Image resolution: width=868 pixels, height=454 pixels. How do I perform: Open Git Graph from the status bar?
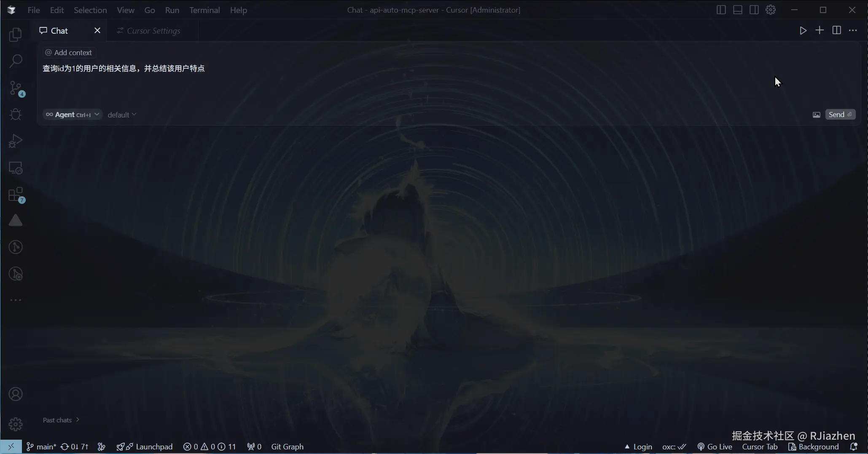coord(287,447)
